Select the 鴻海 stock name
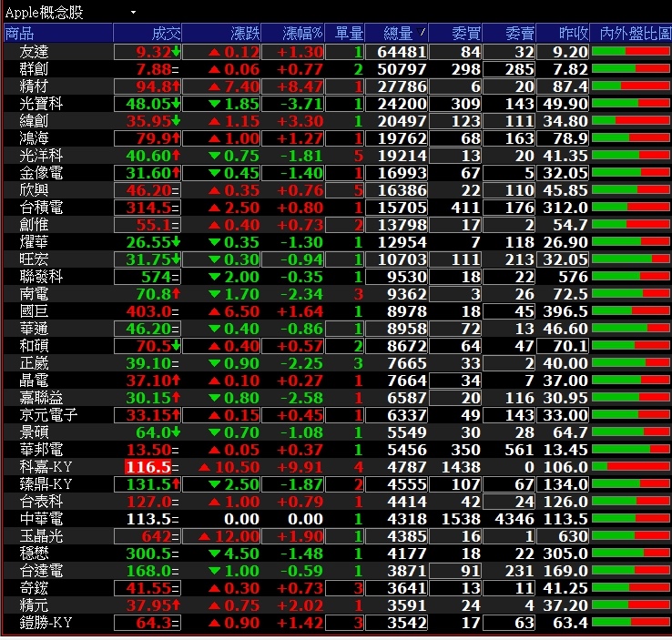The width and height of the screenshot is (672, 640). pyautogui.click(x=34, y=138)
